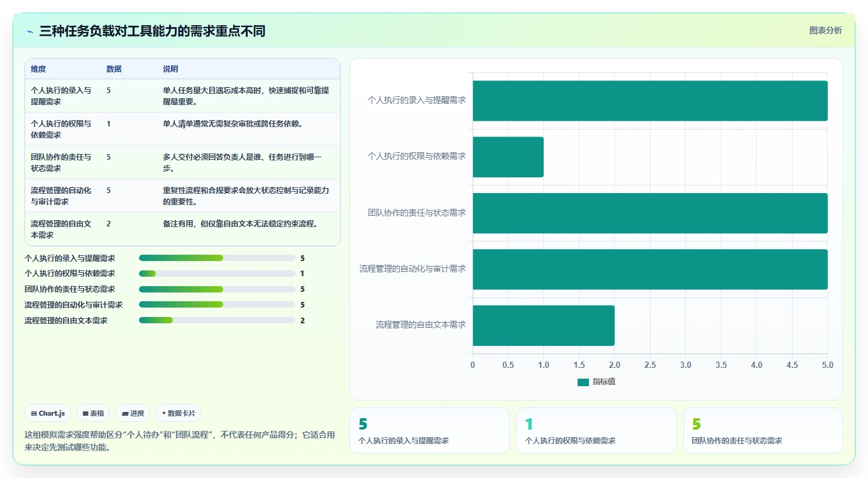Click chart axis label 个人执行的权限与依赖需求
Image resolution: width=868 pixels, height=478 pixels.
[417, 156]
